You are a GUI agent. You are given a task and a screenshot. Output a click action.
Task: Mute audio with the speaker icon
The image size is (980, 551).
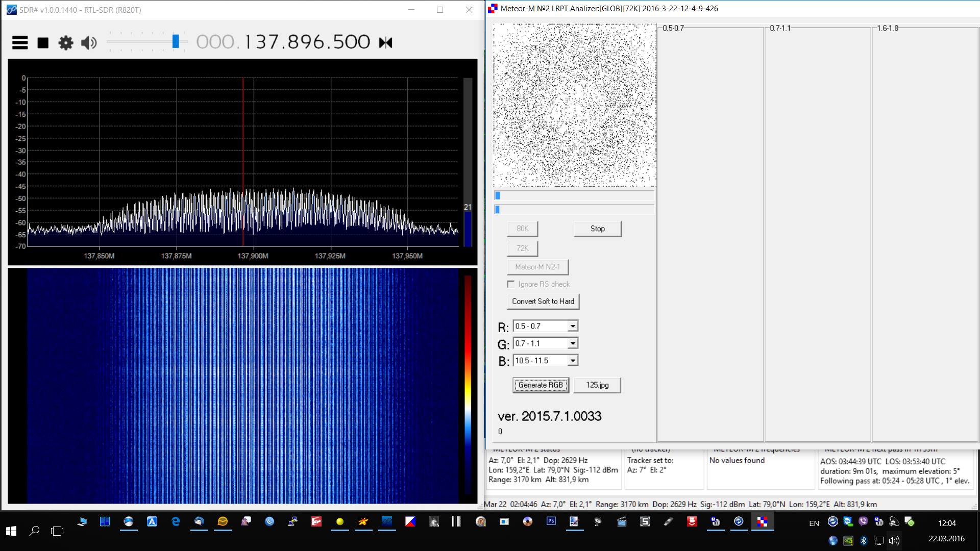89,42
